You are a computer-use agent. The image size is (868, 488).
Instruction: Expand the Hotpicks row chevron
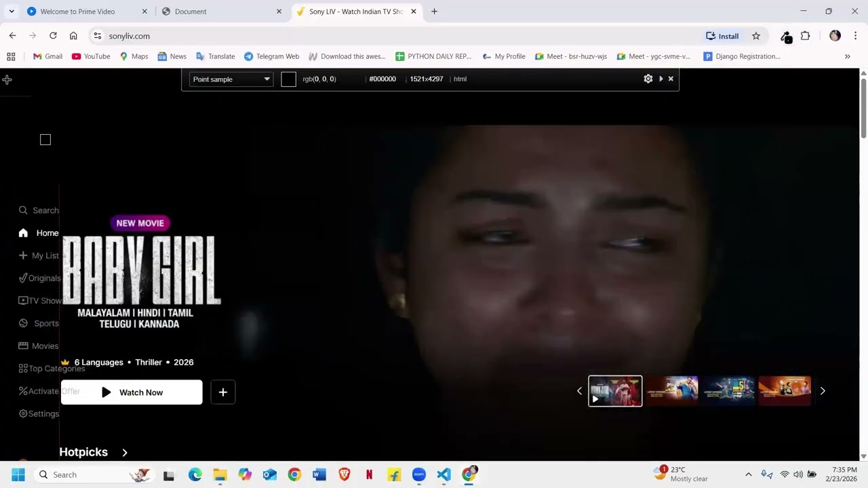[125, 452]
